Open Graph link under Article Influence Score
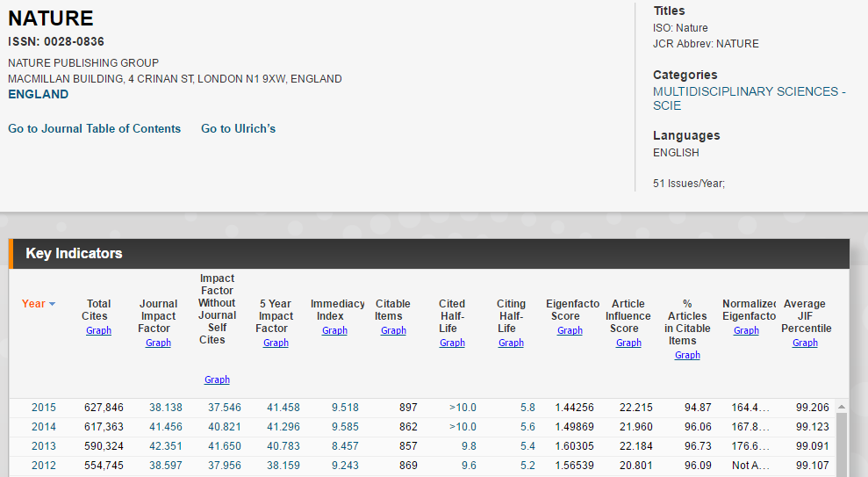This screenshot has width=868, height=477. pos(629,343)
